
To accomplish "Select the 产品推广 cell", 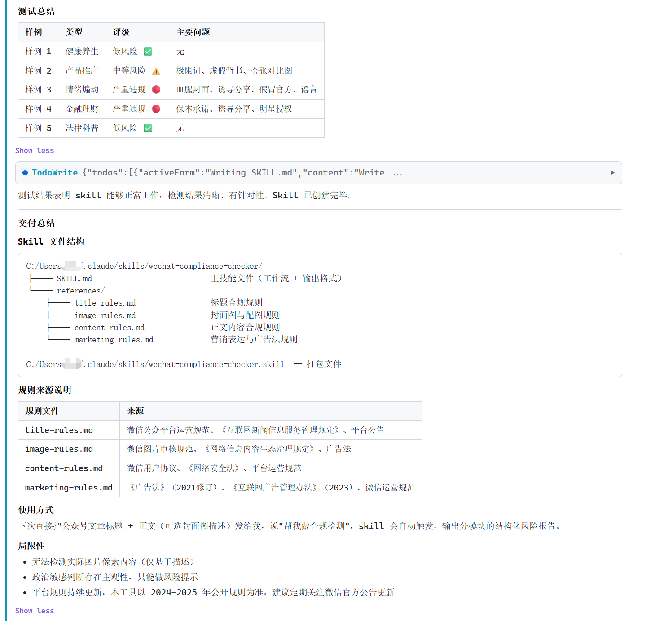I will [82, 71].
